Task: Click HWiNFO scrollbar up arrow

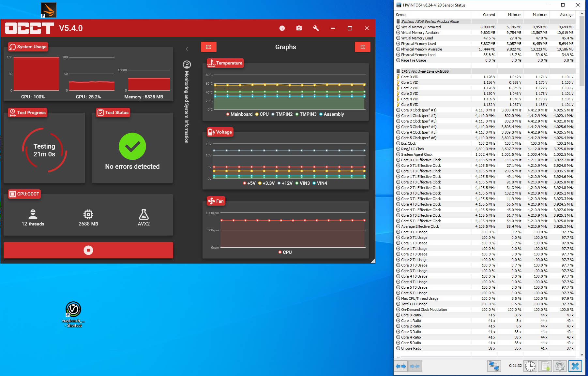Action: [582, 14]
